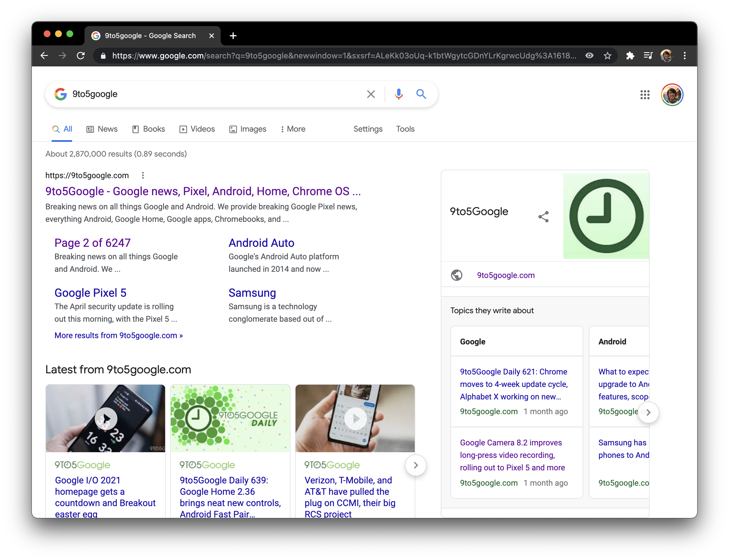Advance the Latest from carousel with the chevron
The width and height of the screenshot is (729, 560).
(416, 465)
